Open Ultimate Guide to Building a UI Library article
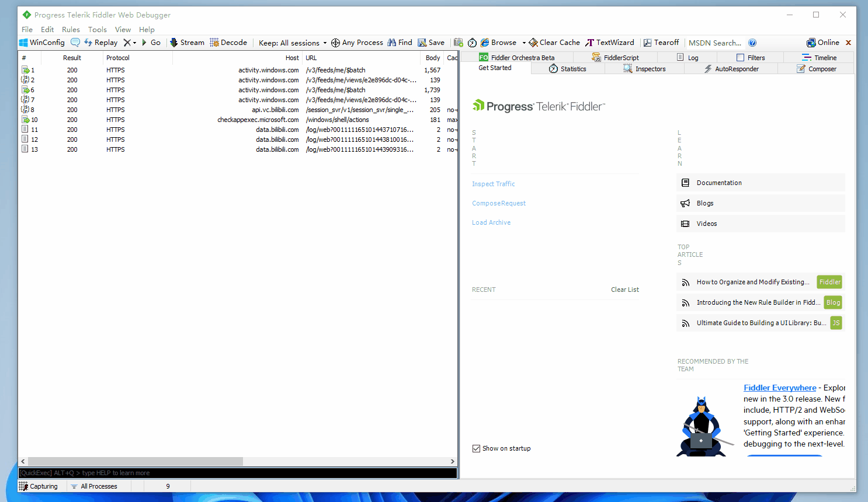This screenshot has width=868, height=502. tap(761, 323)
